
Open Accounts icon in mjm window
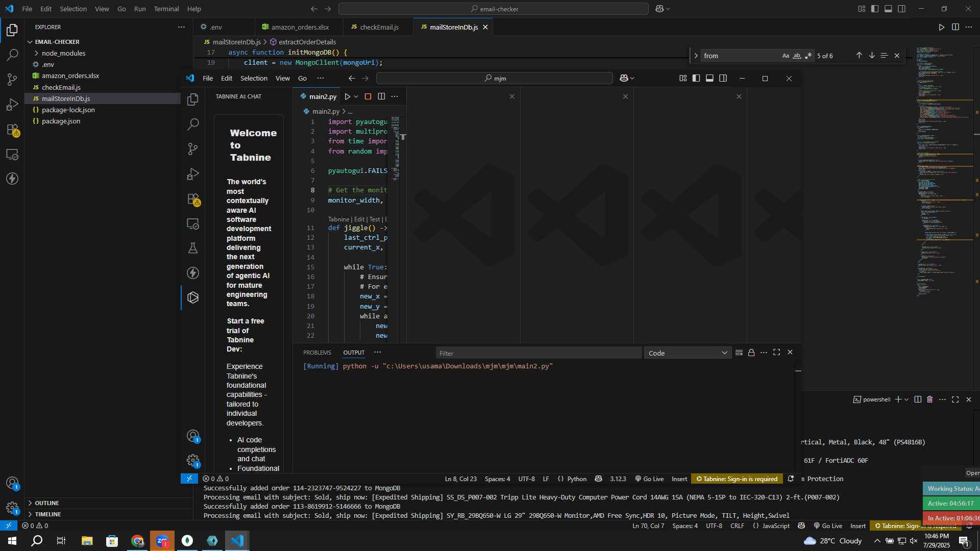[x=193, y=436]
